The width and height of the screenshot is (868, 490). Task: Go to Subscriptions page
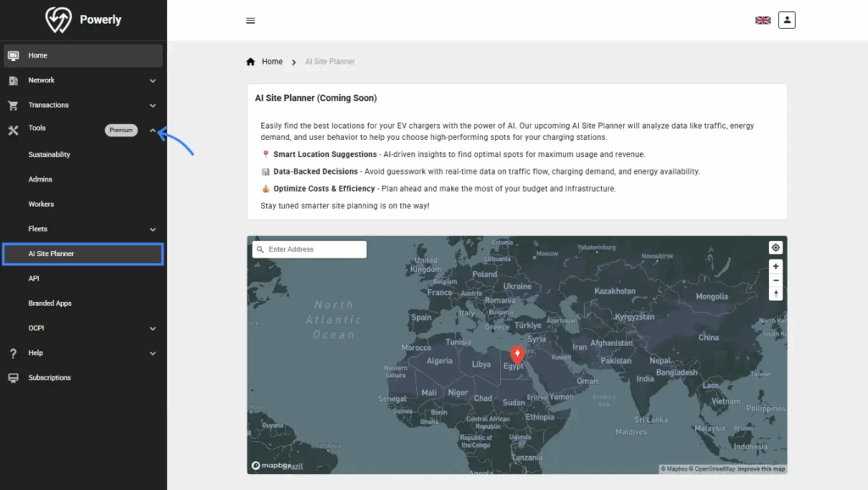[49, 377]
